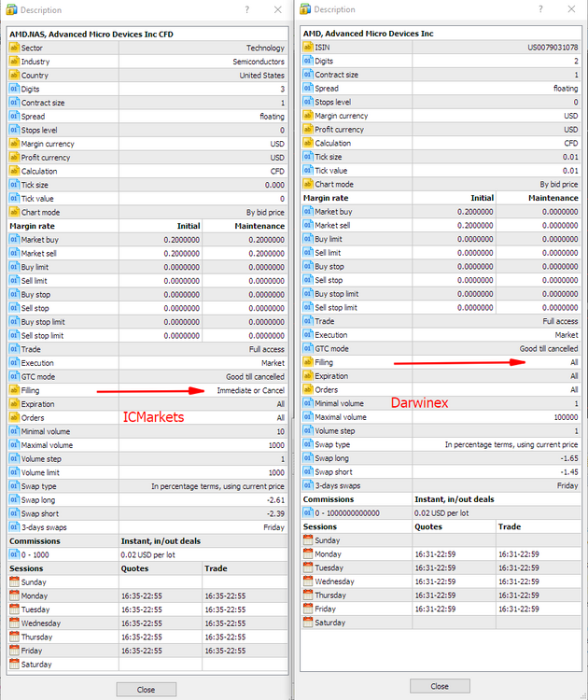The image size is (588, 700).
Task: Click the Volume limit row icon
Action: pos(14,472)
